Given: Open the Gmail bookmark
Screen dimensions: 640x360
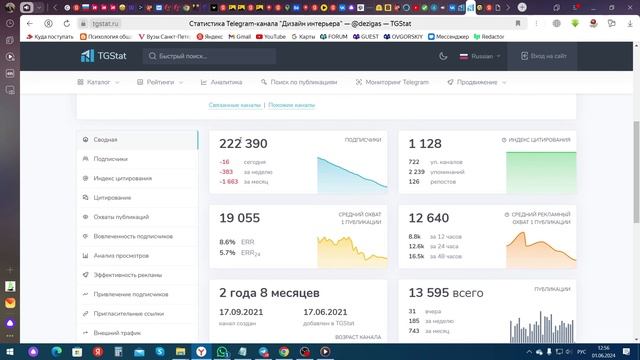Looking at the screenshot, I should point(240,37).
